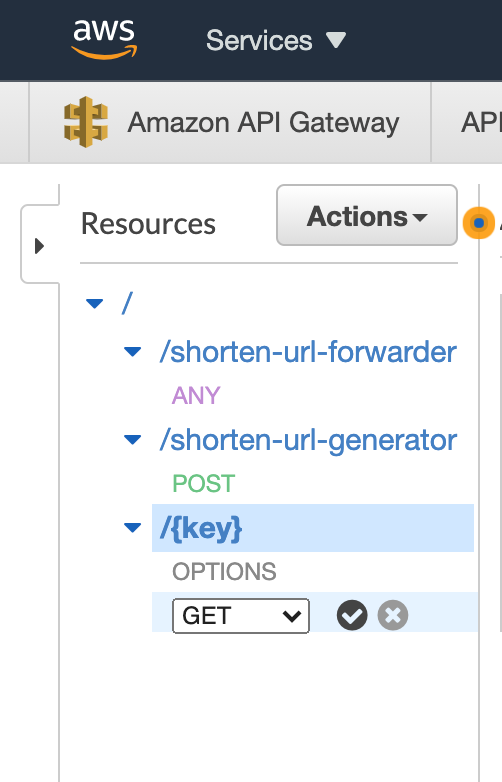Collapse the /{key} resource arrow
Image resolution: width=502 pixels, height=782 pixels.
point(132,528)
